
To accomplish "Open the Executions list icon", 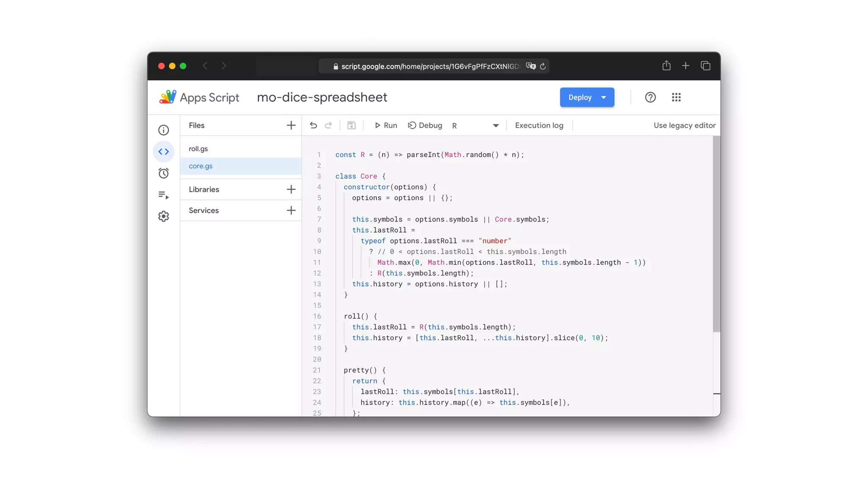I will [x=164, y=195].
